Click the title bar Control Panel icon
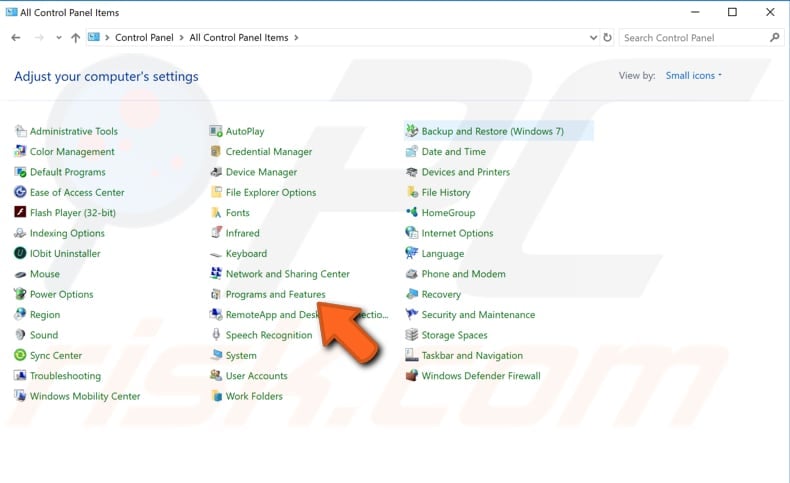 (x=11, y=12)
